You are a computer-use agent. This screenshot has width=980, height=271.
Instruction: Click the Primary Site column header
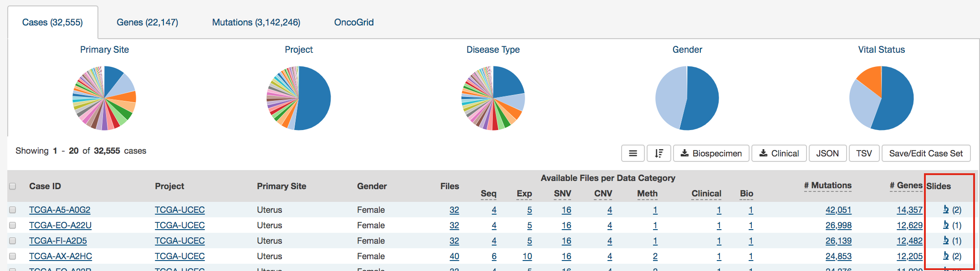pos(281,186)
